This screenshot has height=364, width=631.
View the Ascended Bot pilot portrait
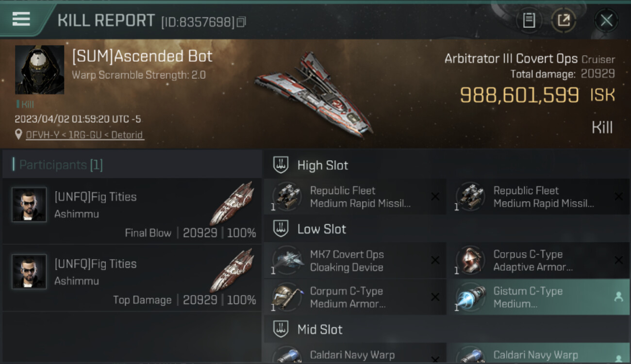tap(40, 70)
